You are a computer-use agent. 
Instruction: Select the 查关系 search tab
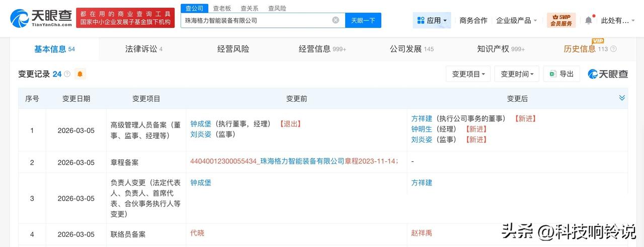click(250, 9)
